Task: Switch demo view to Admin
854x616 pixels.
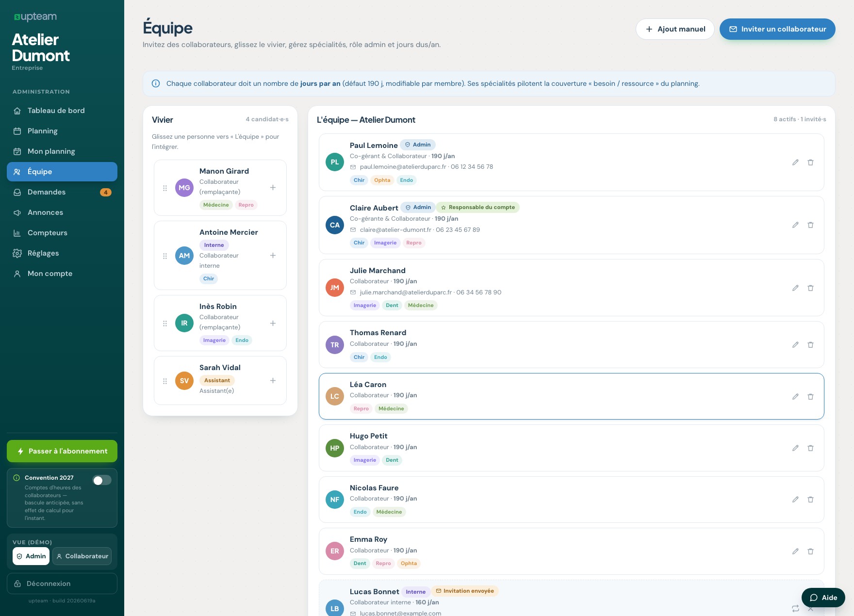Action: 31,556
